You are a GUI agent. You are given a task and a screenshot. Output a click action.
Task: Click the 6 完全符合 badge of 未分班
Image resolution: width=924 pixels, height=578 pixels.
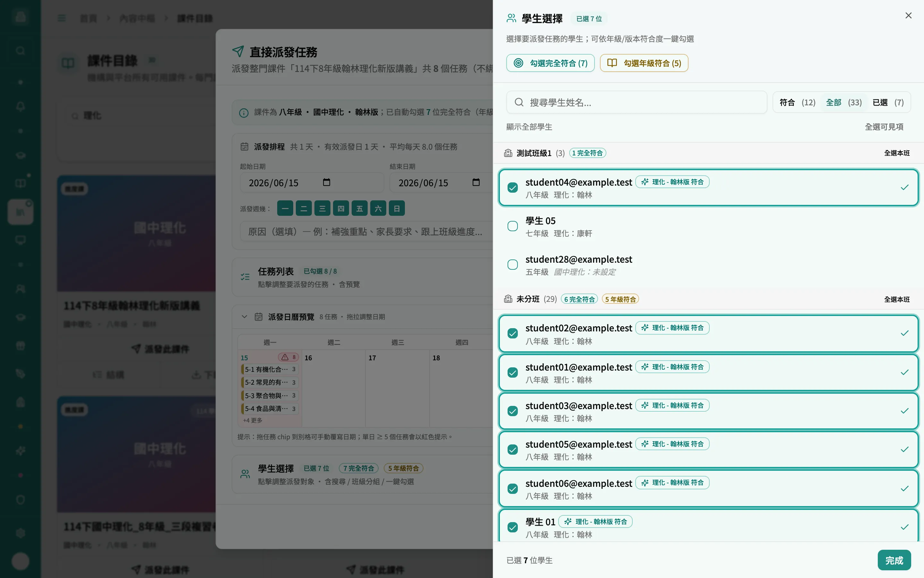(x=579, y=299)
